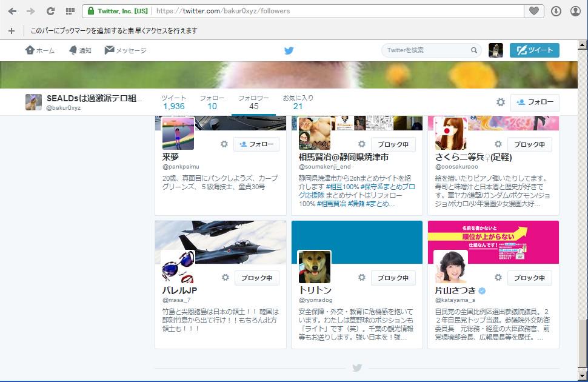
Task: Click the @masa_7 handle
Action: (176, 300)
